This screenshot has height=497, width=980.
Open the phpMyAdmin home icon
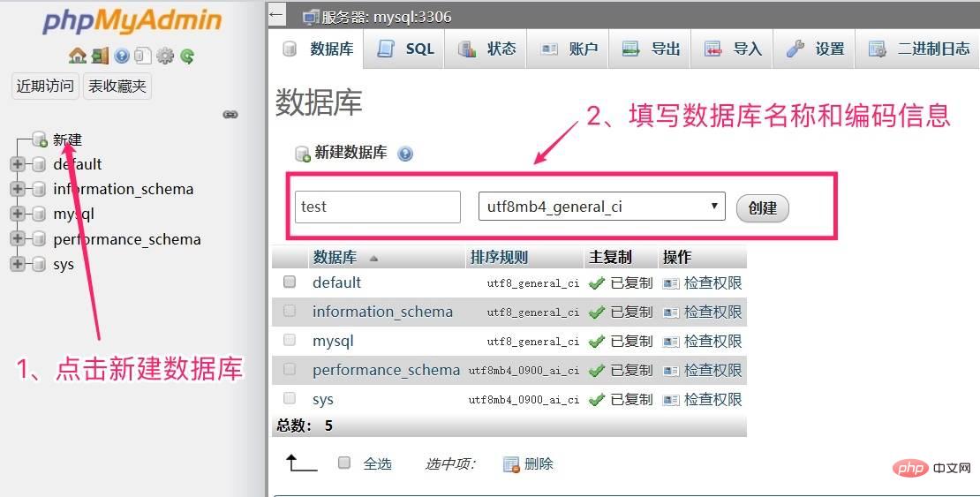pos(78,56)
